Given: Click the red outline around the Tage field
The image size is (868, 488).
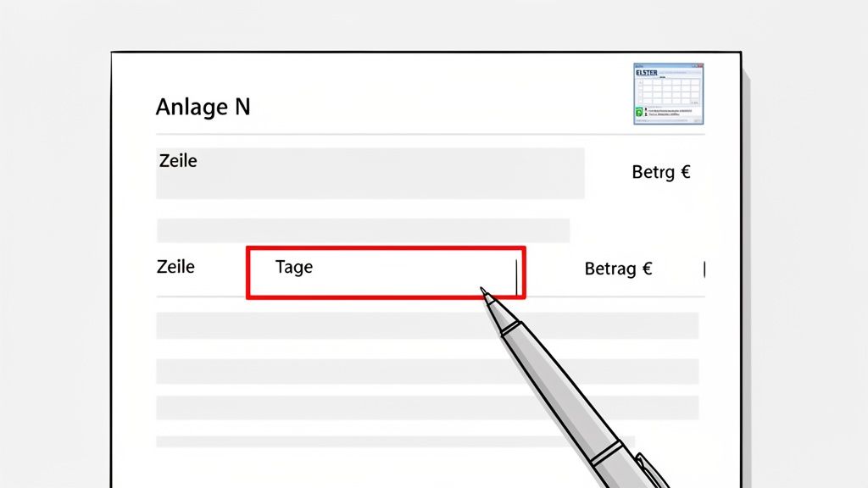Looking at the screenshot, I should pyautogui.click(x=386, y=249).
